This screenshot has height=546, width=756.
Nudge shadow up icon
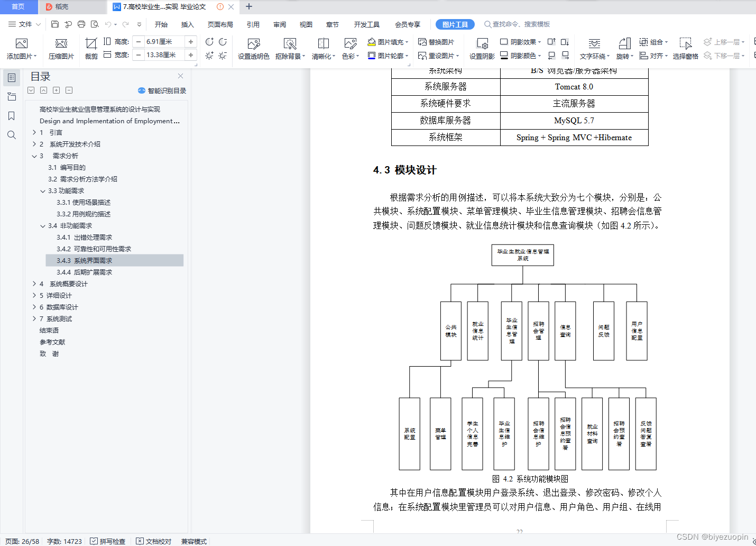click(551, 42)
